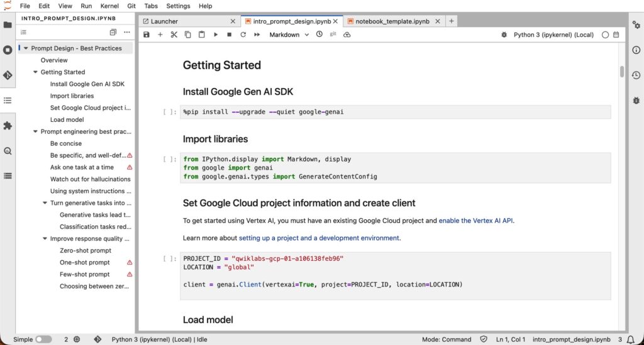The width and height of the screenshot is (644, 345).
Task: Click the kernel status circle indicator
Action: coord(605,35)
